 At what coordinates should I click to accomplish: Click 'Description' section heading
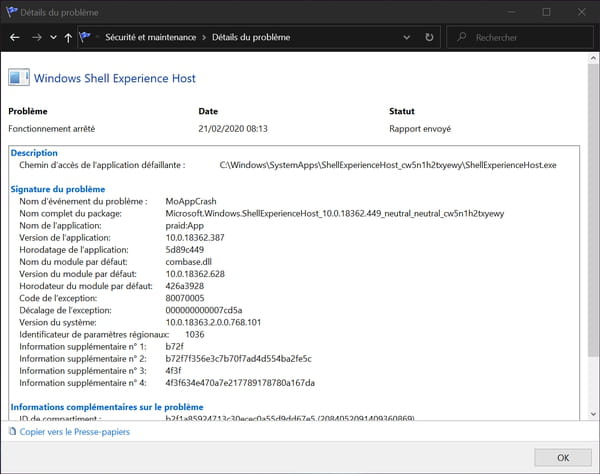pos(34,153)
